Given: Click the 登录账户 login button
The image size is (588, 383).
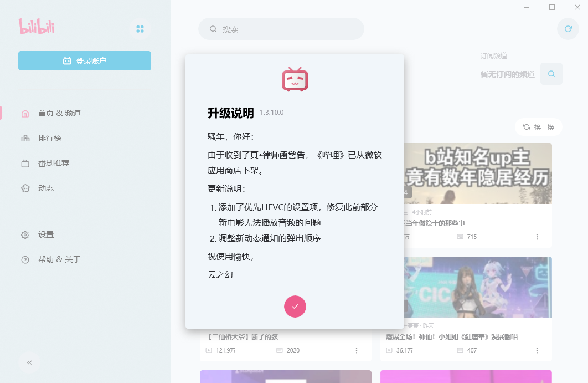Looking at the screenshot, I should point(84,60).
